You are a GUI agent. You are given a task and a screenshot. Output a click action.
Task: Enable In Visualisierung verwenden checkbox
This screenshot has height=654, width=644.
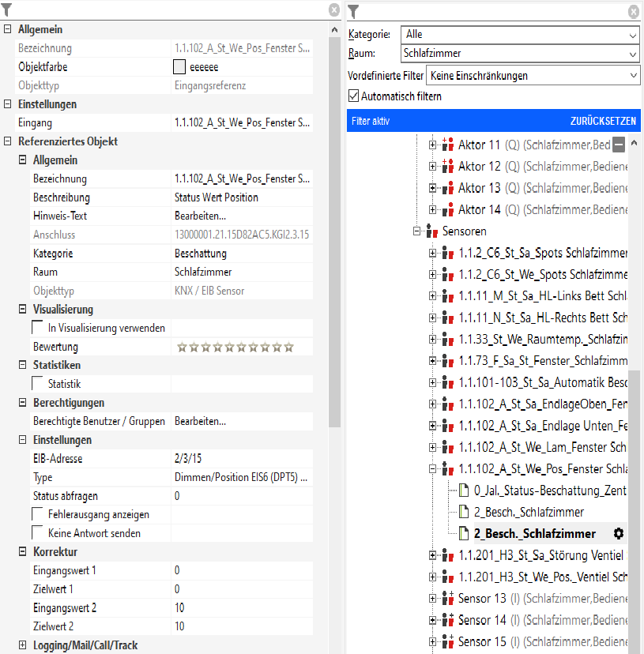coord(37,328)
